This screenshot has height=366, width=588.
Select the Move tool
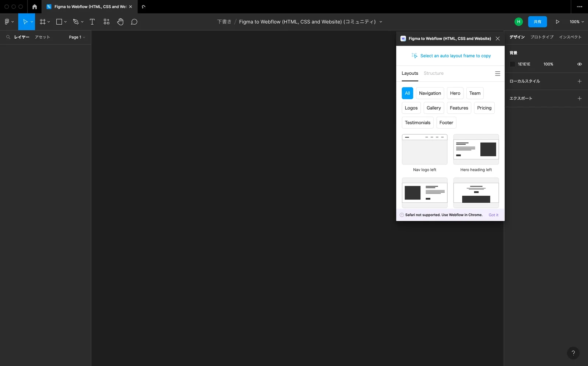pos(25,22)
